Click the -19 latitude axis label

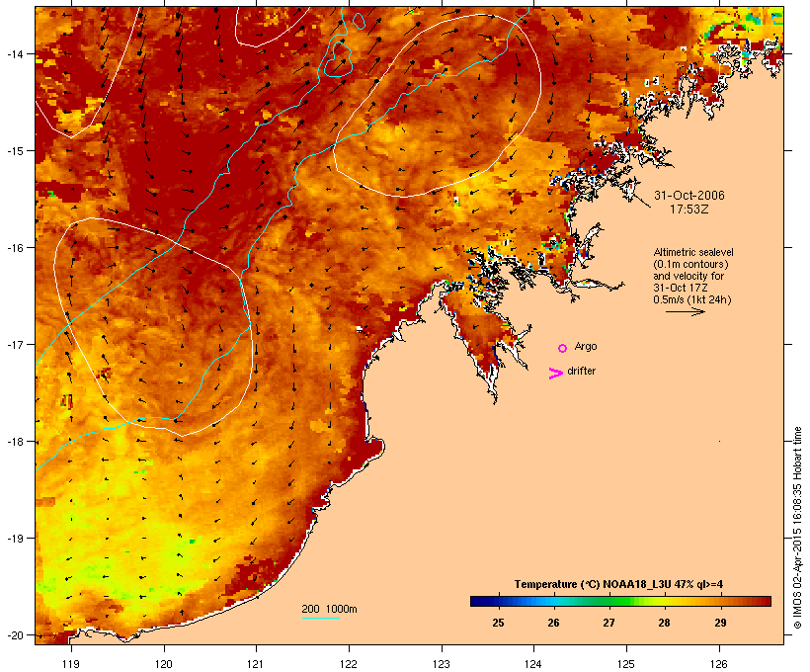pyautogui.click(x=15, y=539)
